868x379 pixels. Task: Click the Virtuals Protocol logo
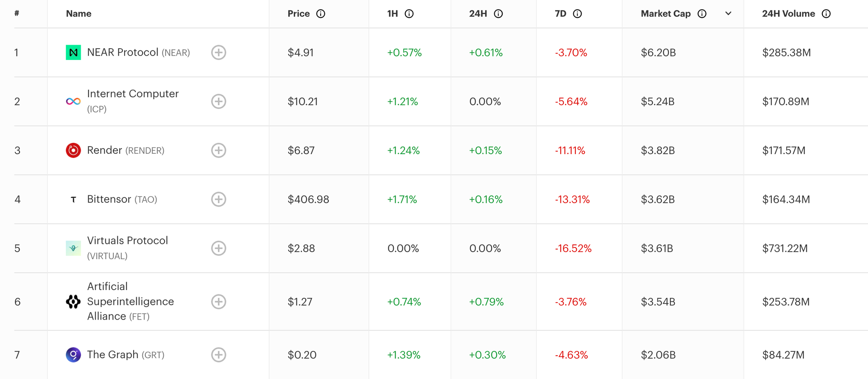coord(73,248)
